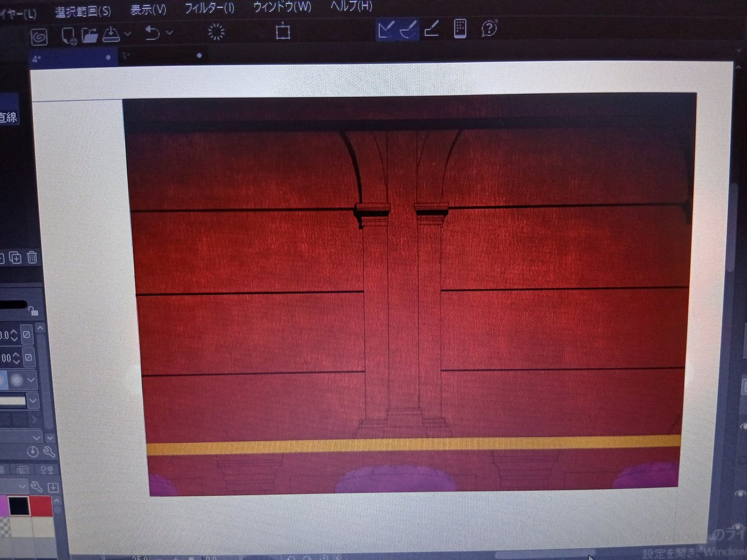747x560 pixels.
Task: Open the wide dropdown in tool property
Action: tap(21, 437)
